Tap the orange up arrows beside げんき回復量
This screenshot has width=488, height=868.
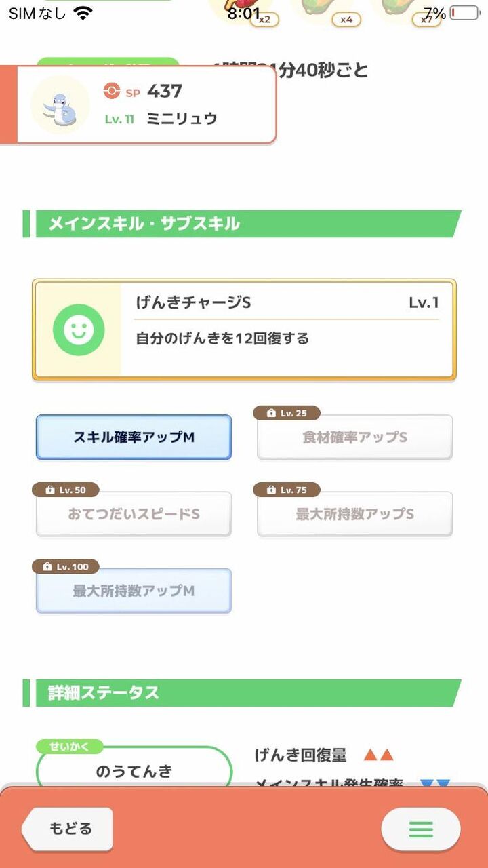coord(378,755)
